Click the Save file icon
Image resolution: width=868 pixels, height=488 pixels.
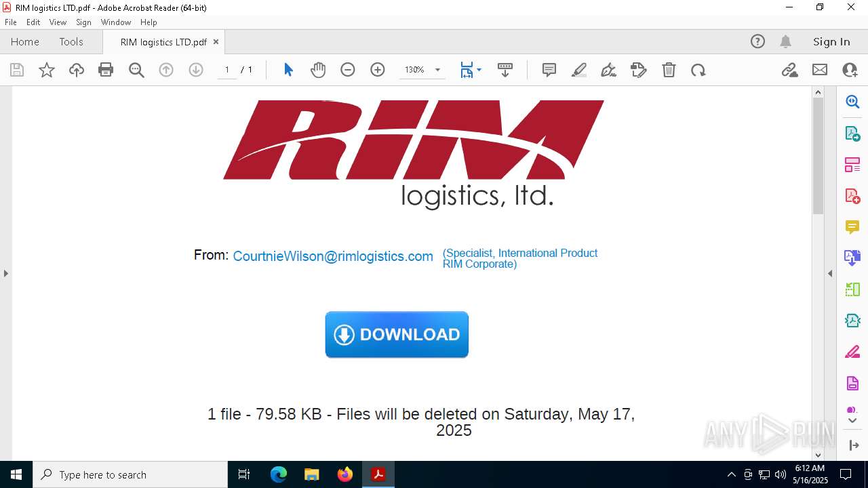(17, 70)
